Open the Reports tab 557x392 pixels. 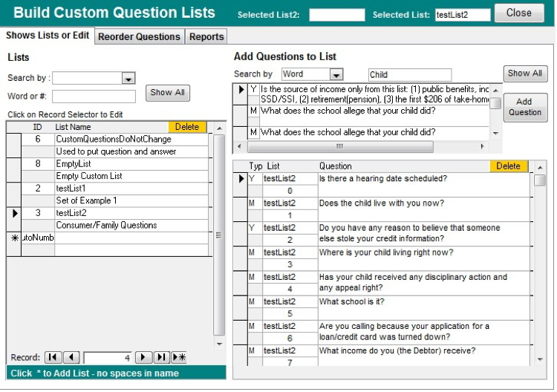point(206,36)
